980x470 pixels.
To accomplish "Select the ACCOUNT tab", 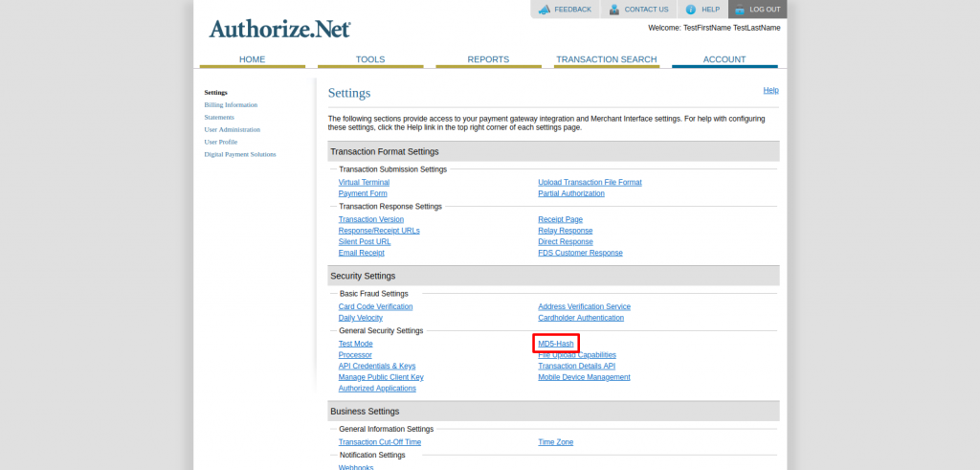I will (724, 60).
